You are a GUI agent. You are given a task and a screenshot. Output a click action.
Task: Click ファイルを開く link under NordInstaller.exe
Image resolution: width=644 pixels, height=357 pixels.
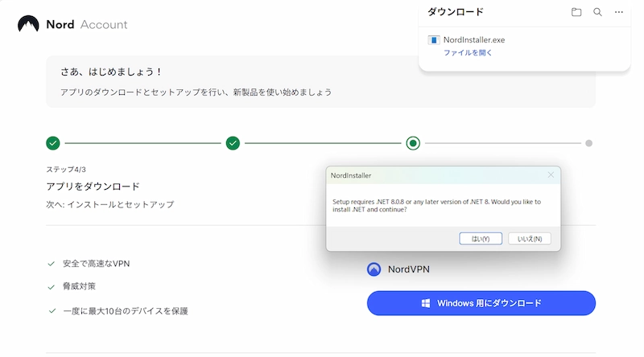coord(468,52)
